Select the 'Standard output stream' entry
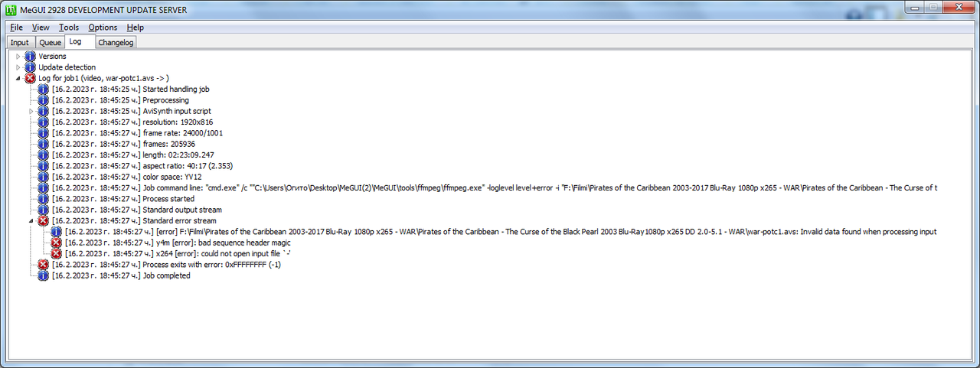 [x=137, y=210]
